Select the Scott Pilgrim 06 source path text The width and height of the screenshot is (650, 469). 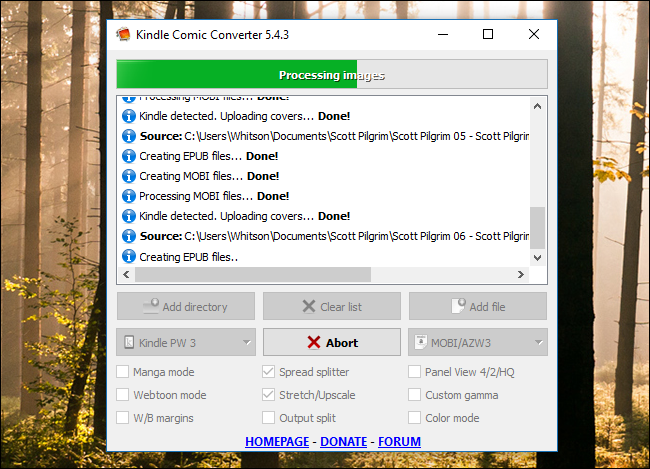[357, 236]
